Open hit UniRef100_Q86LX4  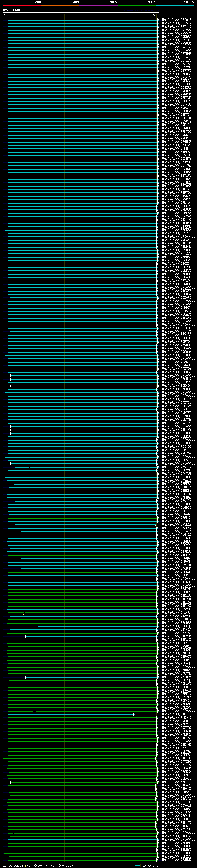(176, 518)
